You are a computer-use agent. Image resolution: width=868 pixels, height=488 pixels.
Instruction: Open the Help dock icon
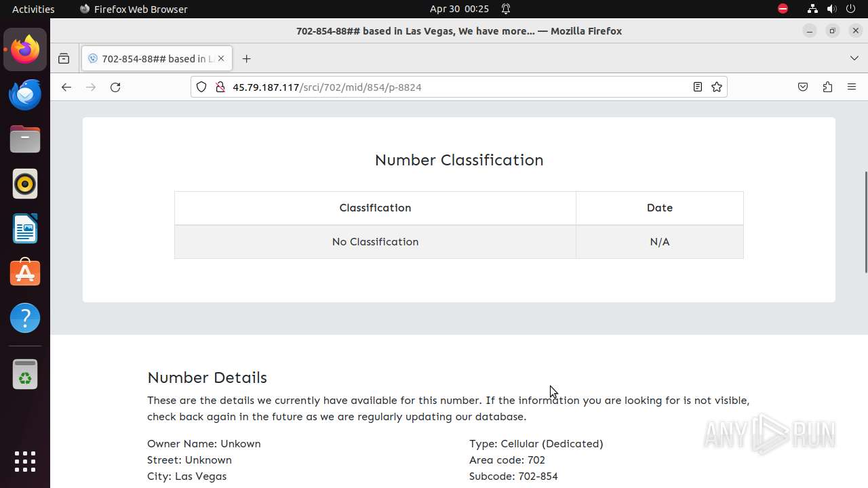(x=25, y=318)
